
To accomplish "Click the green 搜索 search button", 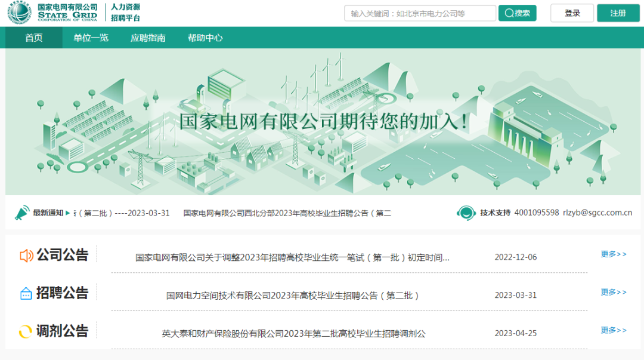I will [517, 13].
